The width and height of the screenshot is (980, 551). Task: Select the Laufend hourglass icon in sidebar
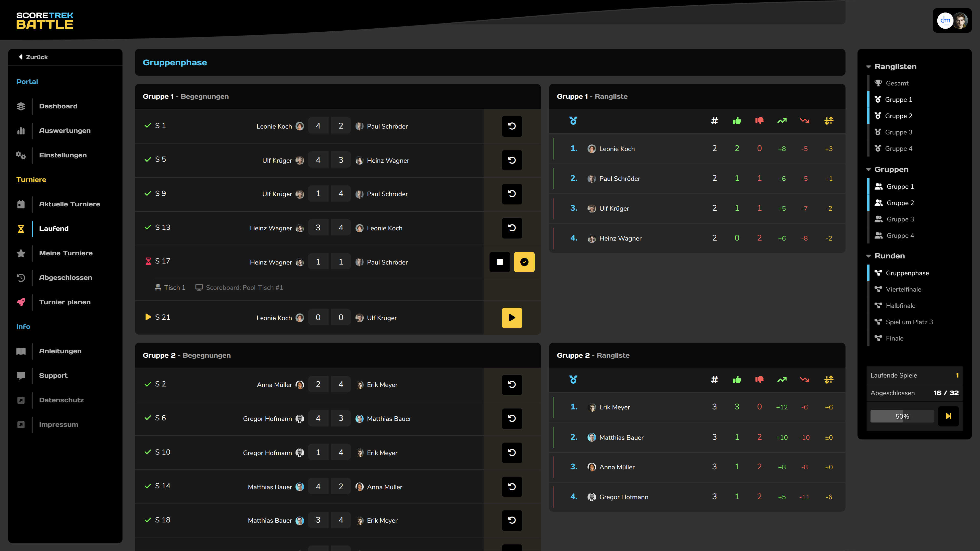coord(20,229)
